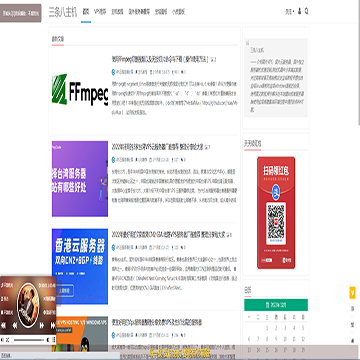Click the user account icon in header

coord(299,11)
